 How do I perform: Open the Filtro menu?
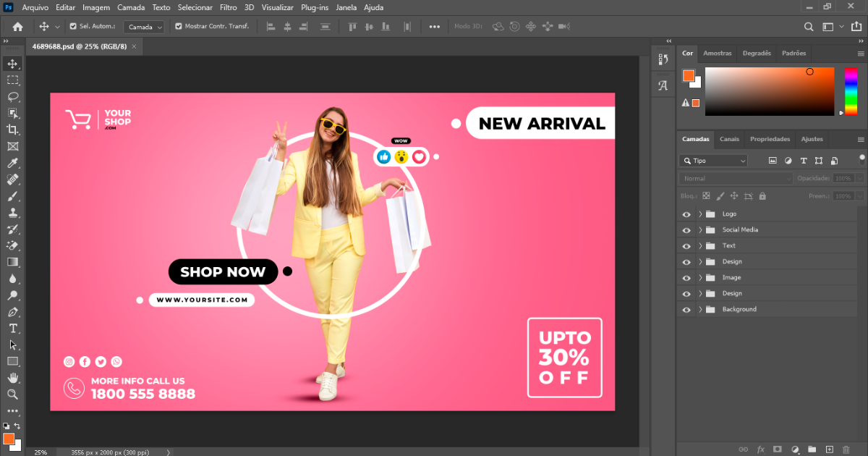(228, 7)
